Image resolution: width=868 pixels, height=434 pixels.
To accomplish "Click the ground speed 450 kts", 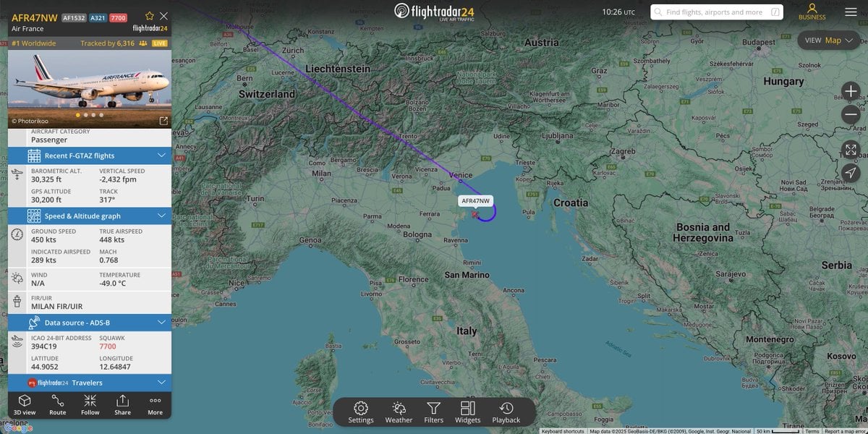I will coord(43,239).
